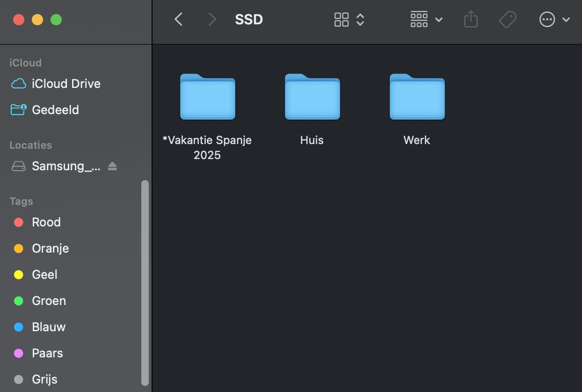Expand the More actions ellipsis menu
The image size is (582, 392).
tap(554, 19)
